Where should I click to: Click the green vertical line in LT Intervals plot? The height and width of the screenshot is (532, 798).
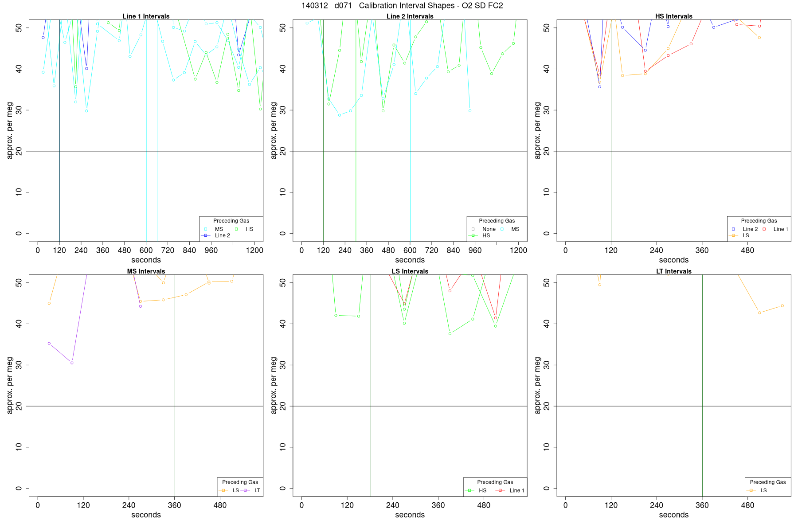tap(702, 385)
